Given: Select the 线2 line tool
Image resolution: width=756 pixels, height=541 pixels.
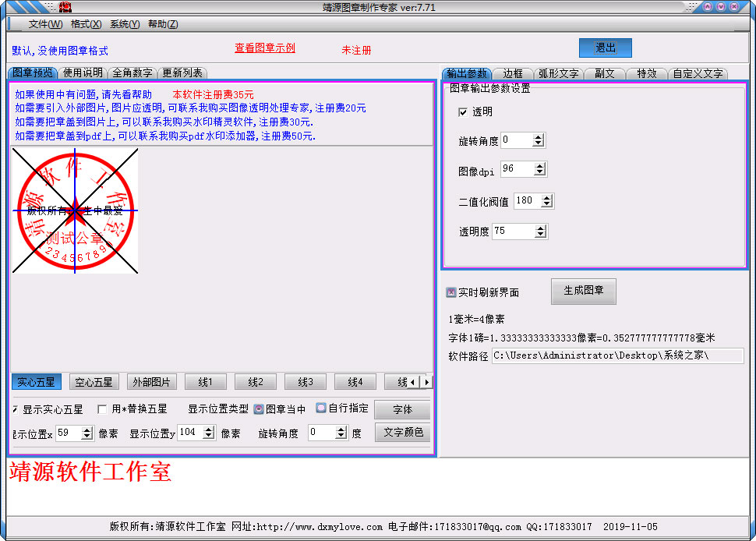Looking at the screenshot, I should pyautogui.click(x=255, y=381).
